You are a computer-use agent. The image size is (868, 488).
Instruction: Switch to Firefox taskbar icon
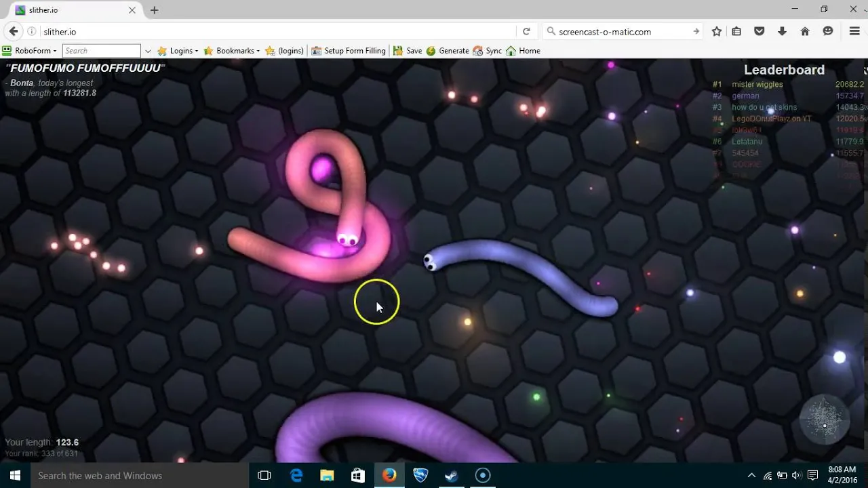[389, 475]
